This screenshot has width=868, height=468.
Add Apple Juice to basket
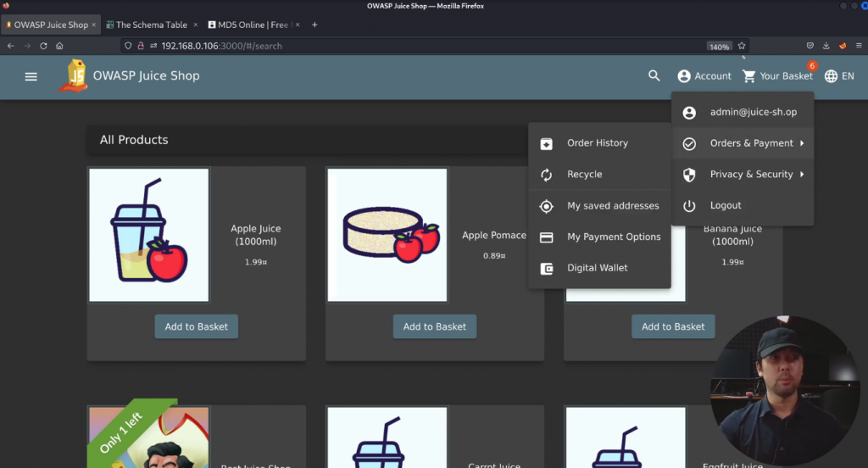click(197, 326)
